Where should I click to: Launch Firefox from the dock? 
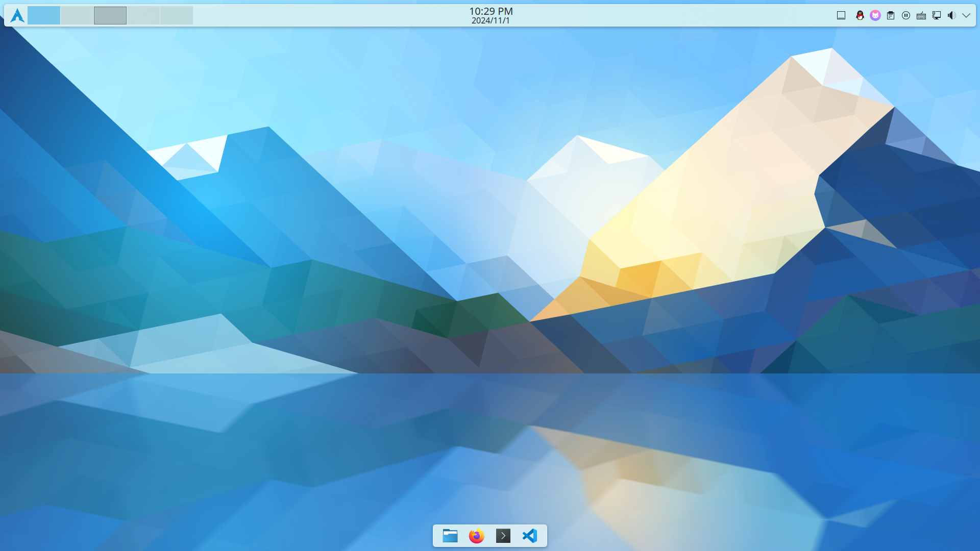coord(477,536)
